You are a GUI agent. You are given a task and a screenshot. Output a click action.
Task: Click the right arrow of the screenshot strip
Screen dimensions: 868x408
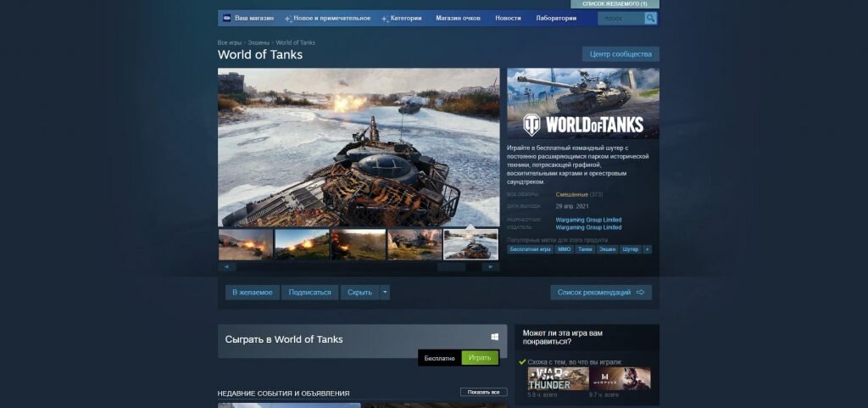(491, 267)
